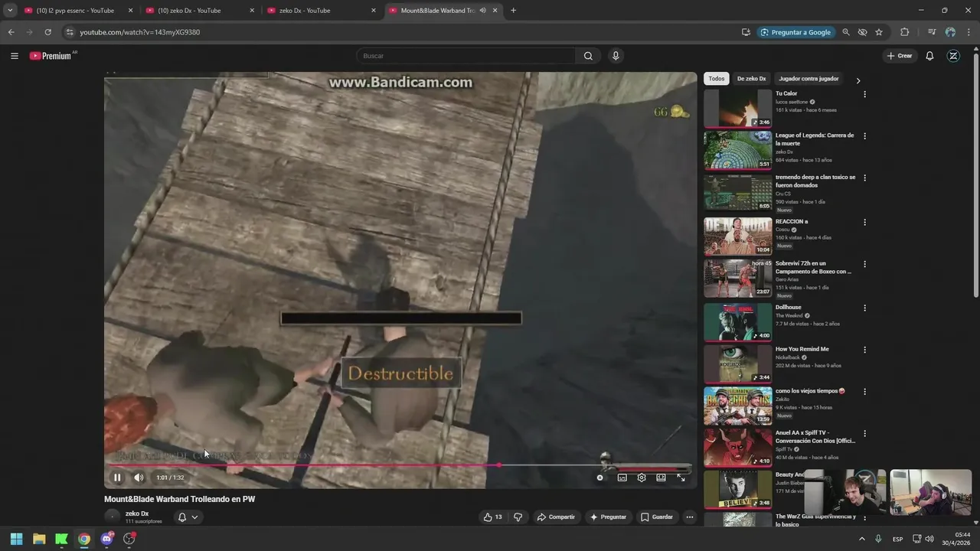Click the Crear button
The width and height of the screenshot is (980, 551).
click(900, 56)
